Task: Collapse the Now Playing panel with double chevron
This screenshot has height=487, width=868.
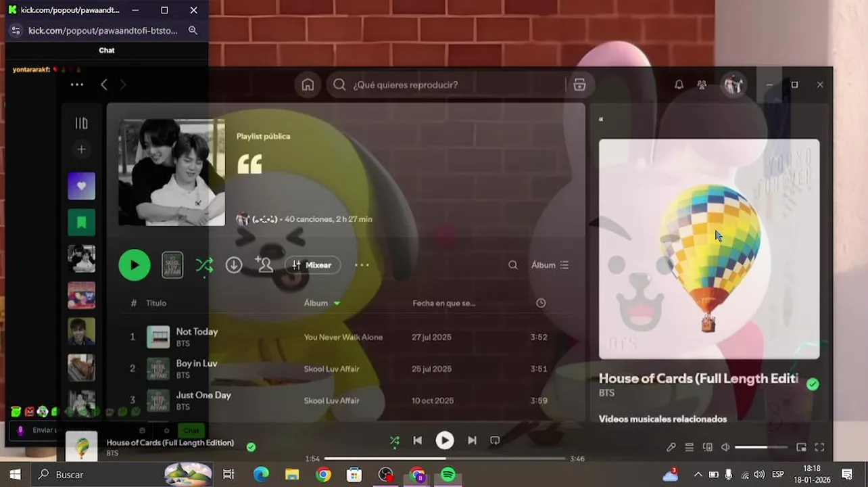Action: (601, 119)
